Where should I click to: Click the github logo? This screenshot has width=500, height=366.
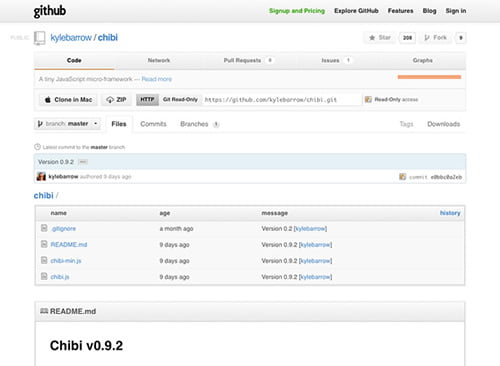tap(49, 11)
